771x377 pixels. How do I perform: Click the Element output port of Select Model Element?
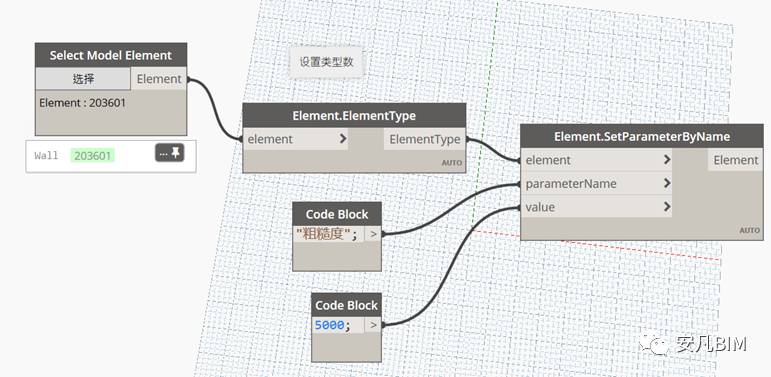point(159,79)
